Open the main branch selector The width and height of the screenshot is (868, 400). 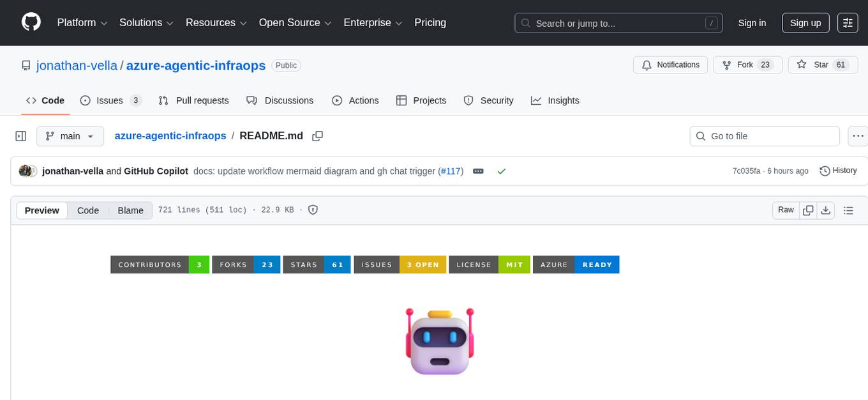coord(70,135)
